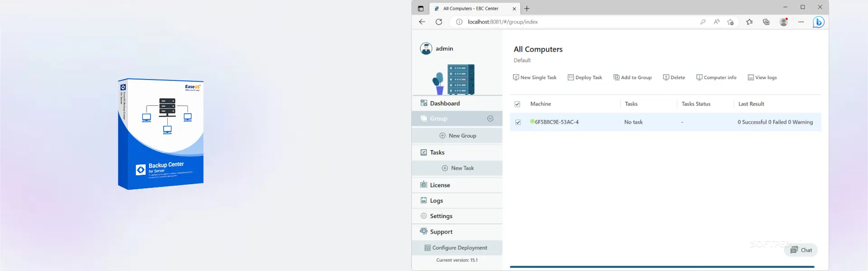Click the New Task button
The width and height of the screenshot is (868, 271).
tap(457, 168)
